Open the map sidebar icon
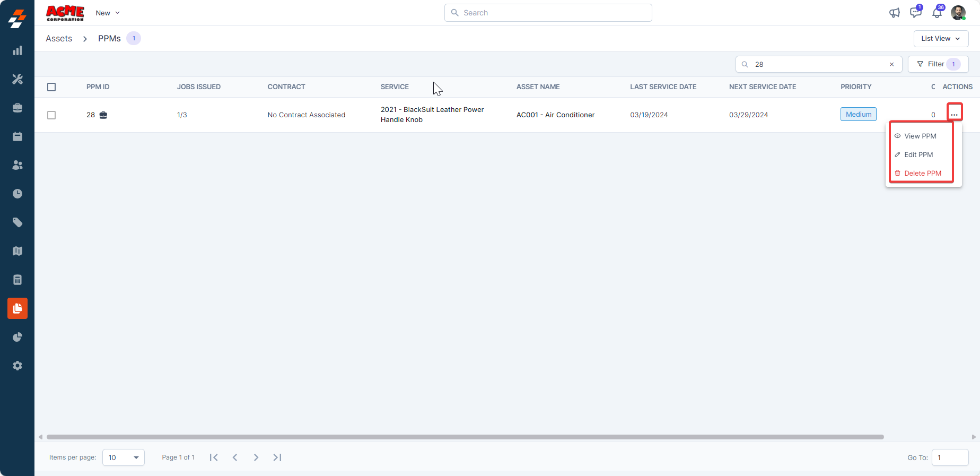This screenshot has width=980, height=476. [17, 251]
